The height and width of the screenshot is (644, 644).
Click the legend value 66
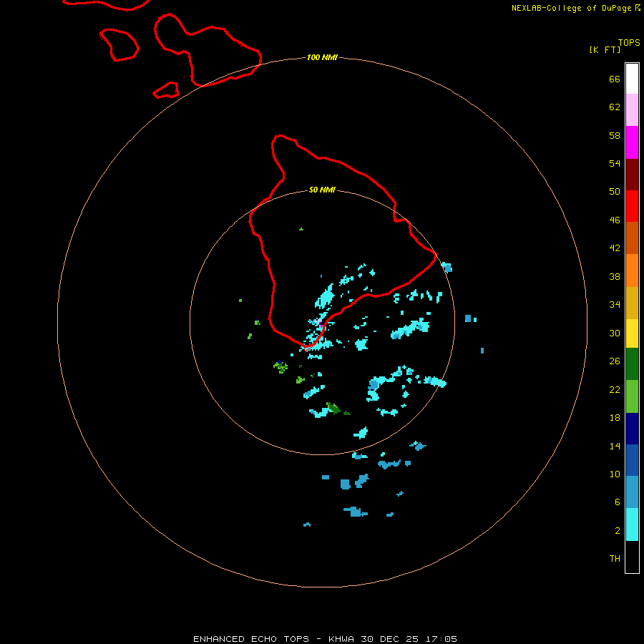click(x=615, y=79)
